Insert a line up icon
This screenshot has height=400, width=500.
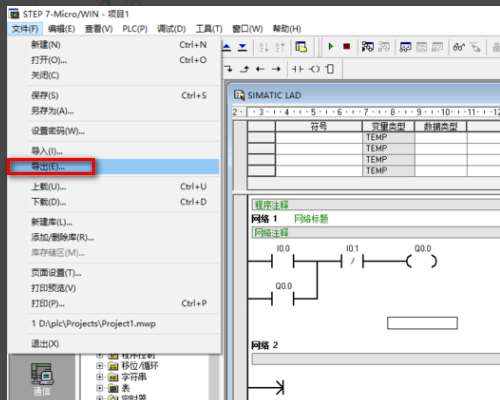(245, 69)
